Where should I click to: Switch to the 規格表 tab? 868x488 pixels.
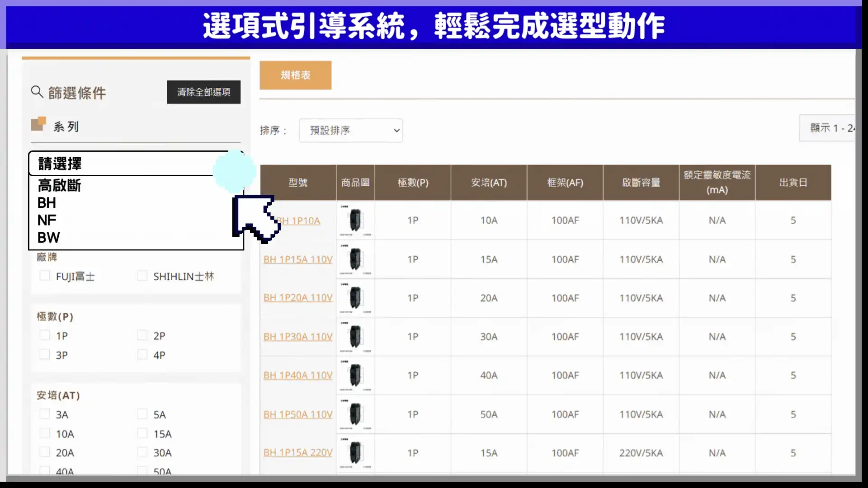coord(295,75)
